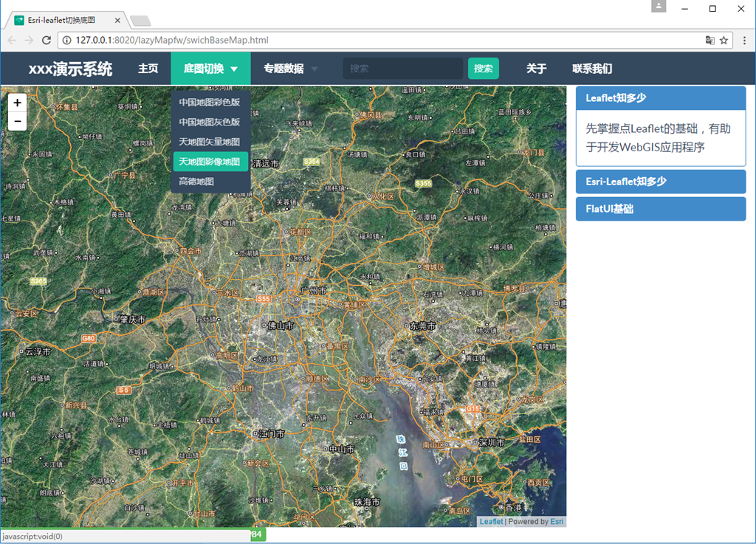Collapse the Leaflet知多少 panel header
The image size is (756, 544).
pyautogui.click(x=661, y=98)
